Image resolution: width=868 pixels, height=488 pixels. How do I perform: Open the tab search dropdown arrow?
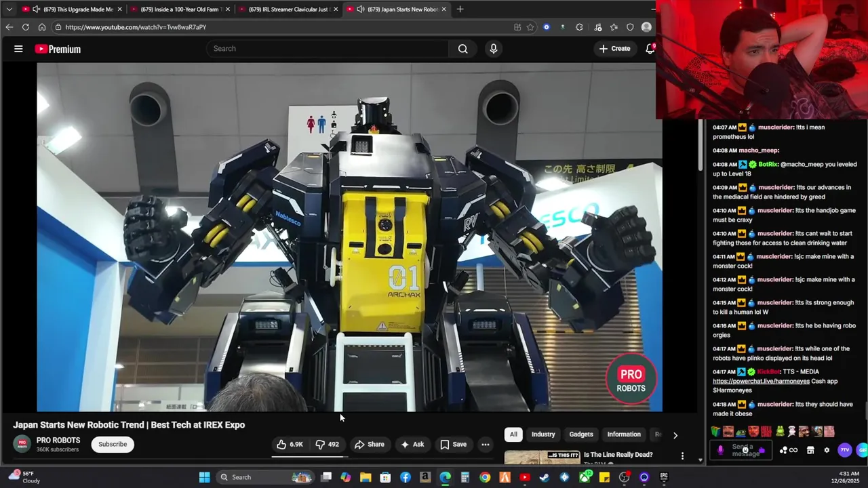point(9,9)
